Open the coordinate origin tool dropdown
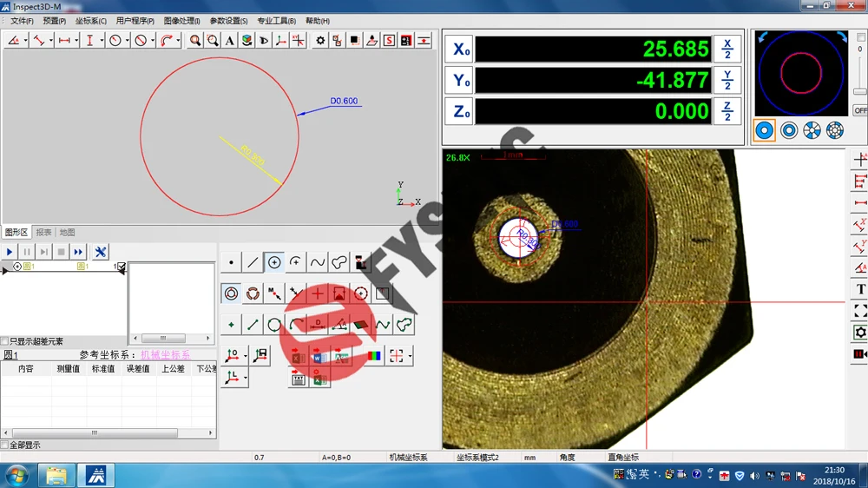The height and width of the screenshot is (488, 868). (x=246, y=355)
